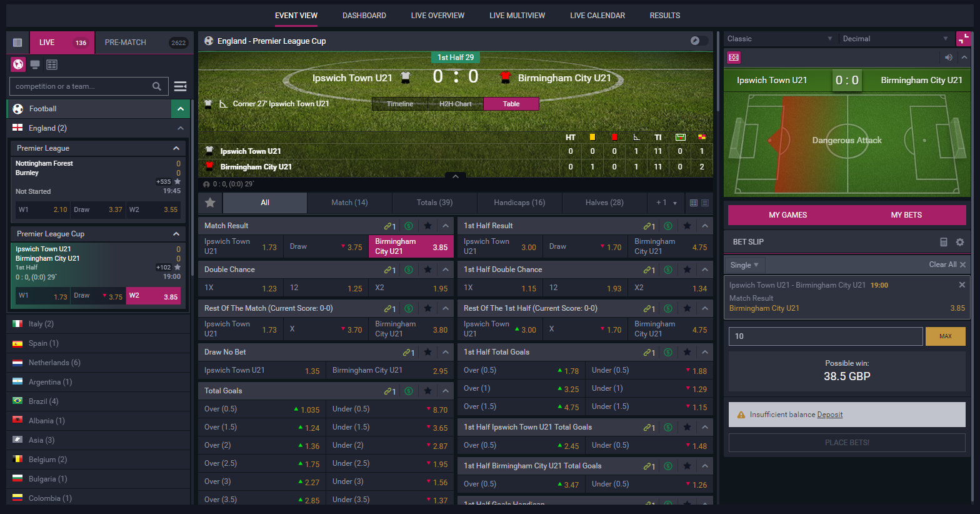Favorite the Nottingham Forest vs Burnley match
The width and height of the screenshot is (980, 514).
pos(177,181)
